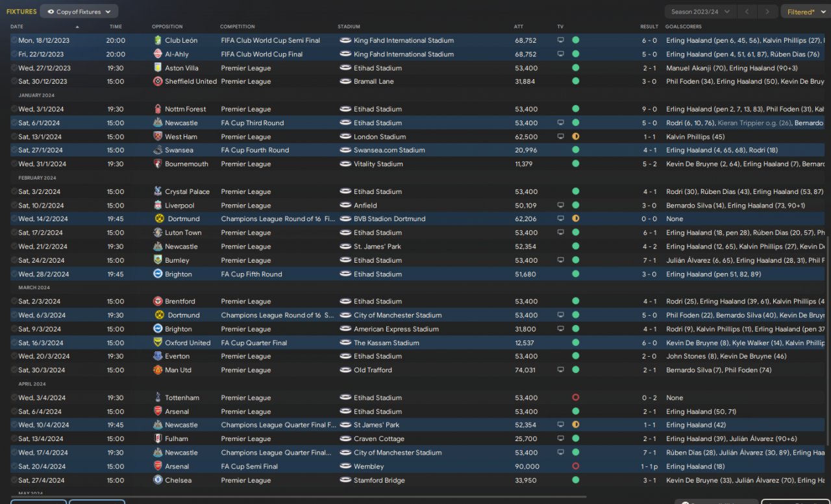Viewport: 831px width, 504px height.
Task: Tick the circle beside Sat, 3/2/2024
Action: 14,191
